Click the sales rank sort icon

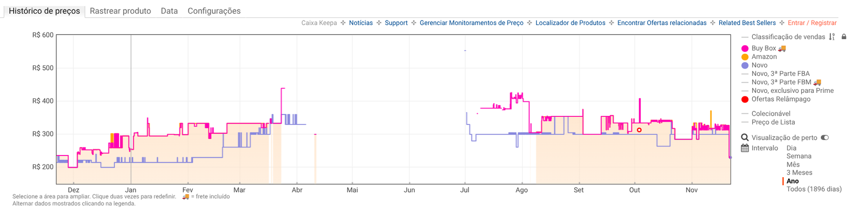point(831,37)
